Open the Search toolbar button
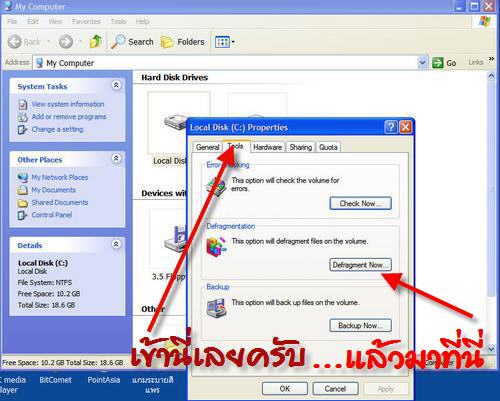The width and height of the screenshot is (500, 401). (x=132, y=42)
